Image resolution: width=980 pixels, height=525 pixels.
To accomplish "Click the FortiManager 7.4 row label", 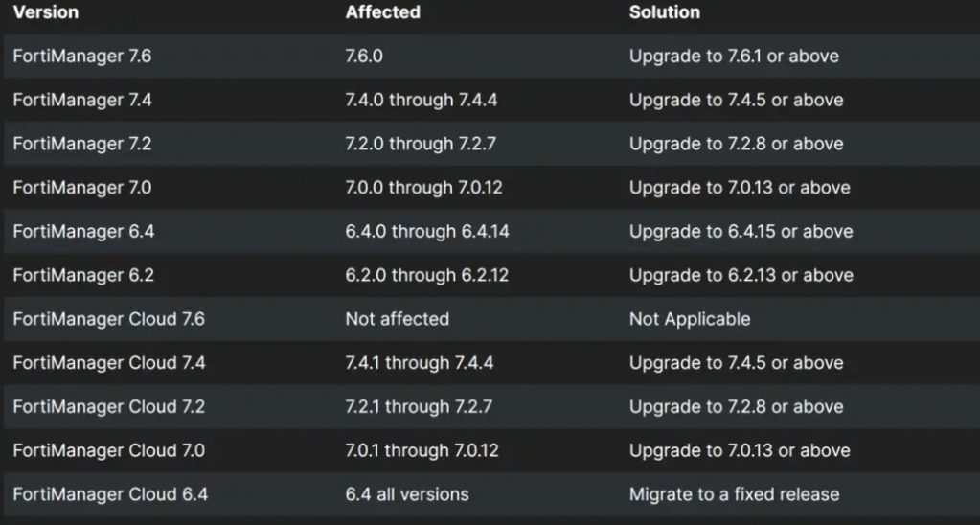I will pyautogui.click(x=82, y=100).
